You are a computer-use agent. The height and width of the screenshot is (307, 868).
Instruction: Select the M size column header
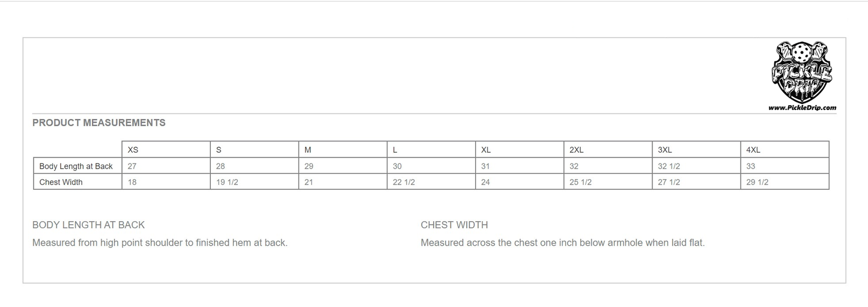[x=308, y=150]
